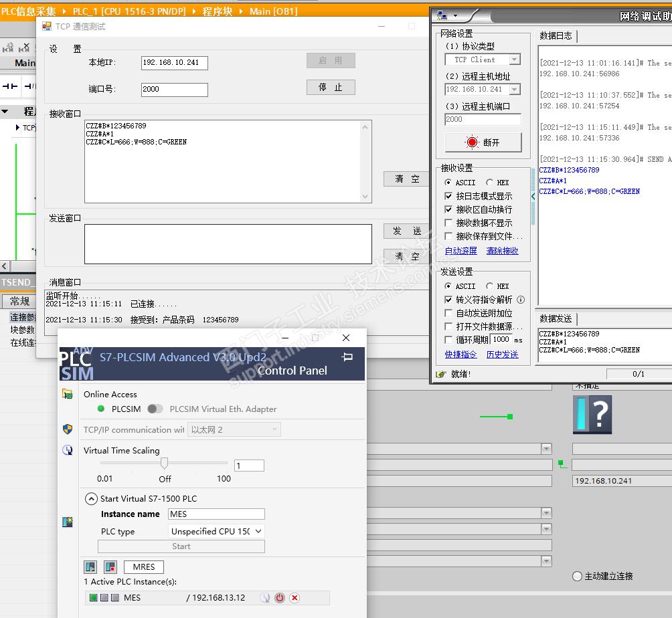The image size is (672, 618).
Task: Click the TCP 通信测试 window title icon
Action: pyautogui.click(x=47, y=27)
